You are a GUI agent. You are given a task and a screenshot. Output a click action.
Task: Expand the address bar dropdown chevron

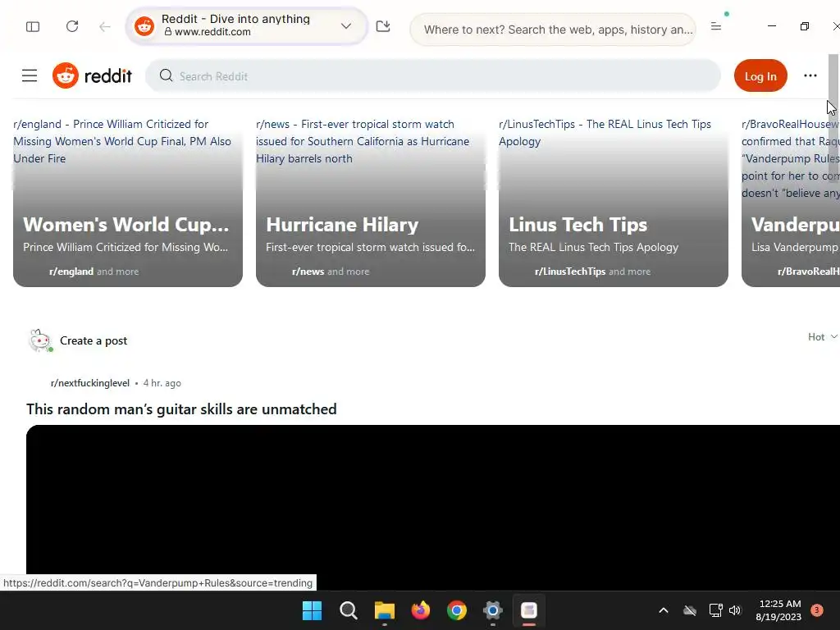point(346,25)
